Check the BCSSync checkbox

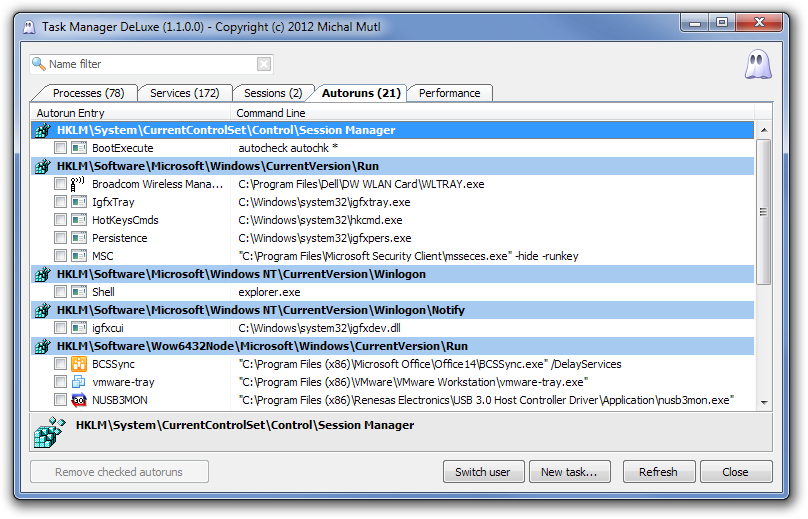pos(60,364)
